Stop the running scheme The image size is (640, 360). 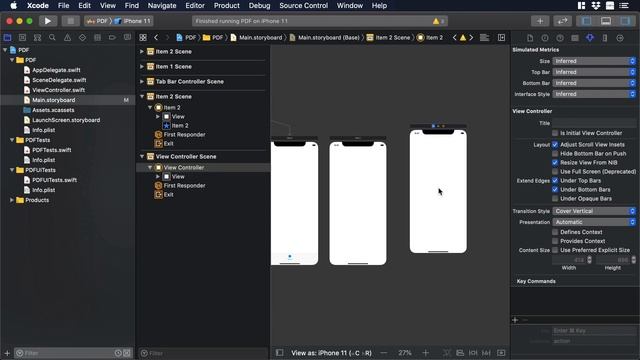(x=71, y=21)
